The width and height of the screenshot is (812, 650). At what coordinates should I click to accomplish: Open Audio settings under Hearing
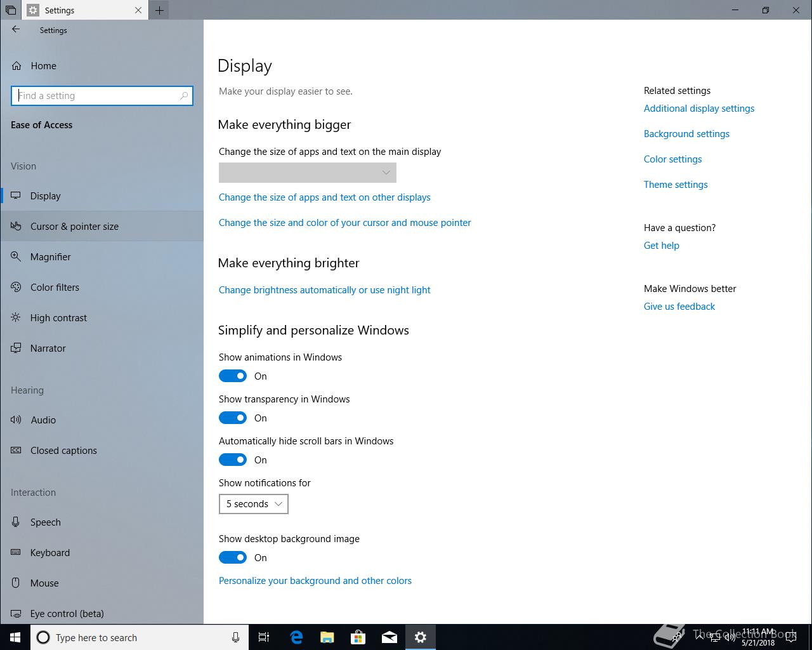click(x=102, y=420)
